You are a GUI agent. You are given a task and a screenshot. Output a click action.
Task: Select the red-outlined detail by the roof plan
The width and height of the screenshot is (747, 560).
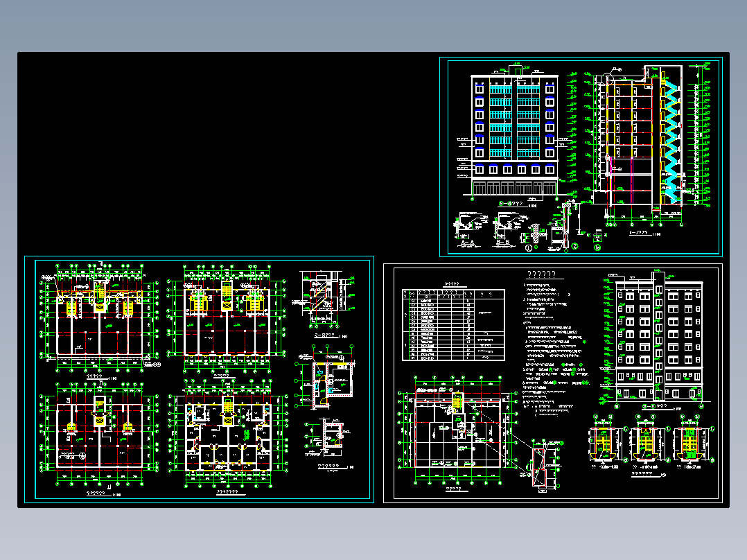538,467
